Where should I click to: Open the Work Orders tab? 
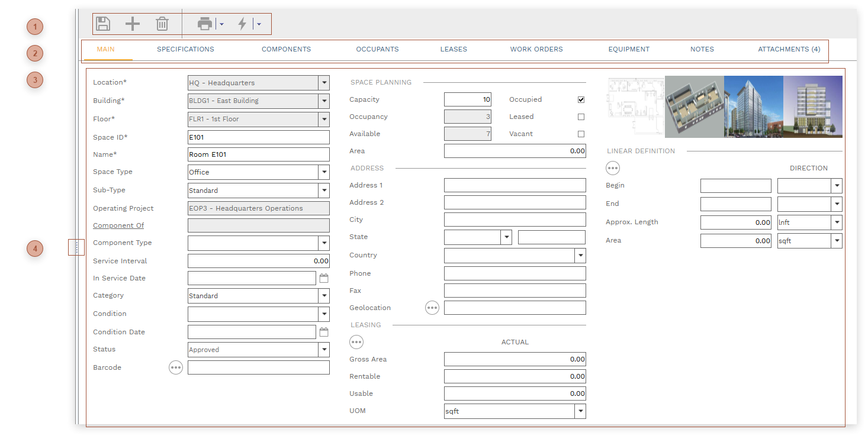click(536, 49)
